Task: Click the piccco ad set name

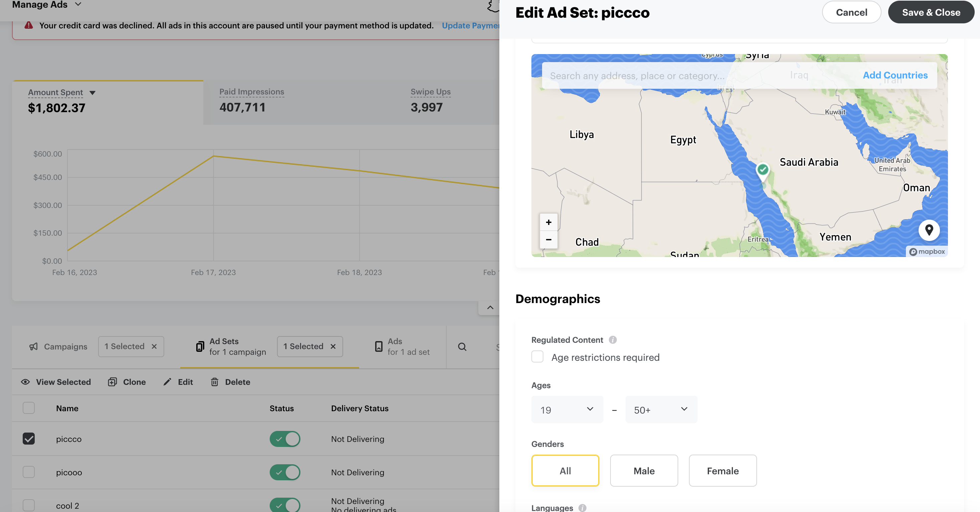Action: (68, 439)
